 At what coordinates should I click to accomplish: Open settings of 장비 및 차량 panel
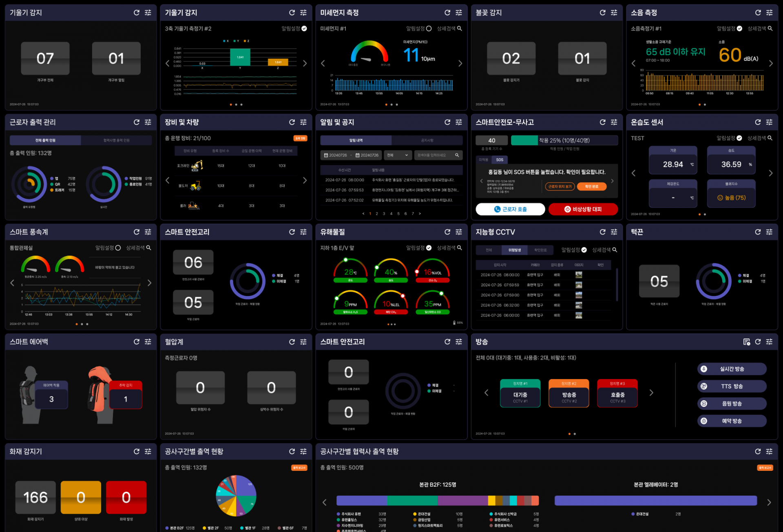(303, 122)
